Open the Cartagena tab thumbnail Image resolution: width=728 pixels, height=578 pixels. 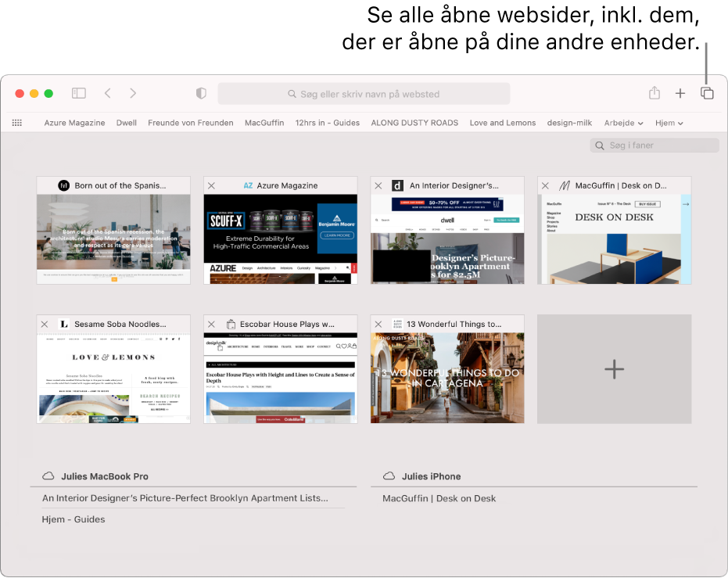[447, 378]
